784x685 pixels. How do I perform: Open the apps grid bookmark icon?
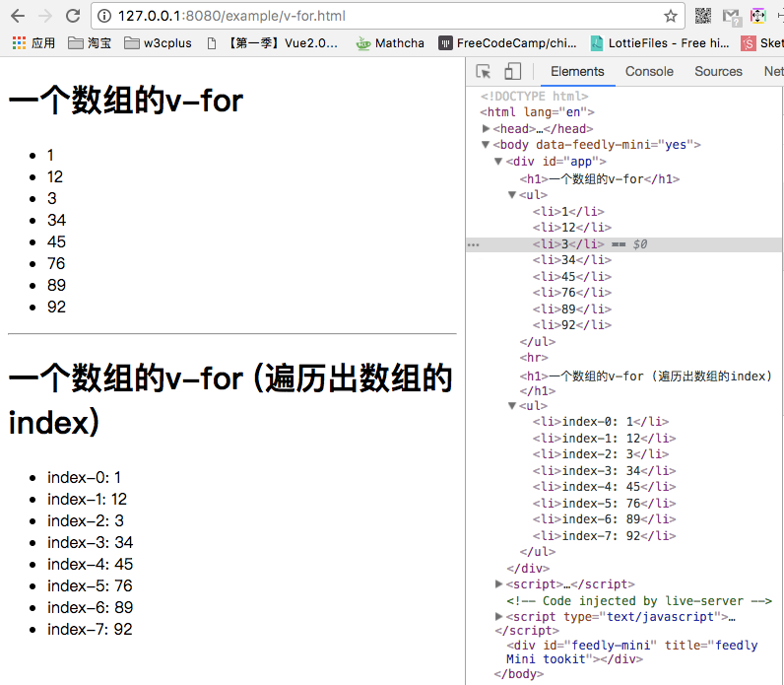click(19, 43)
